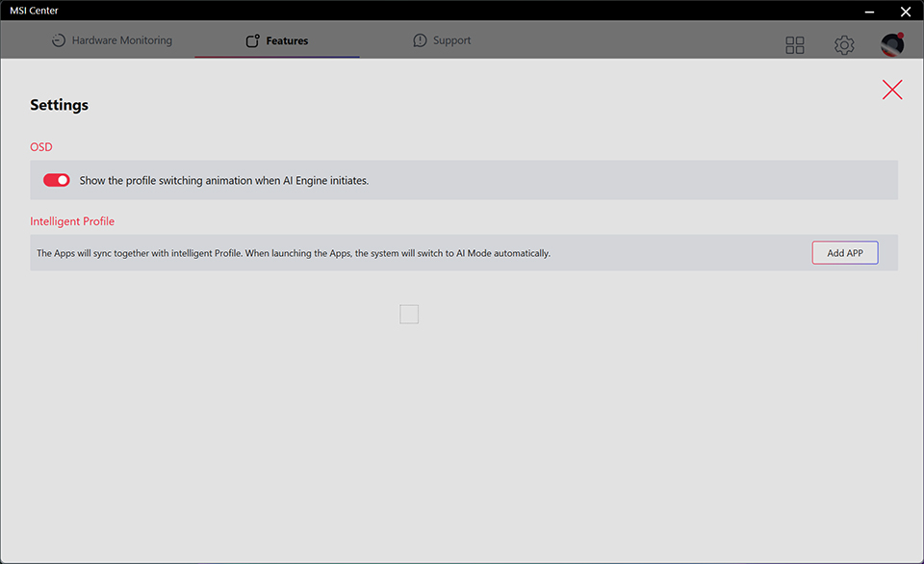924x564 pixels.
Task: Click the empty square box below Intelligent Profile
Action: [x=409, y=314]
